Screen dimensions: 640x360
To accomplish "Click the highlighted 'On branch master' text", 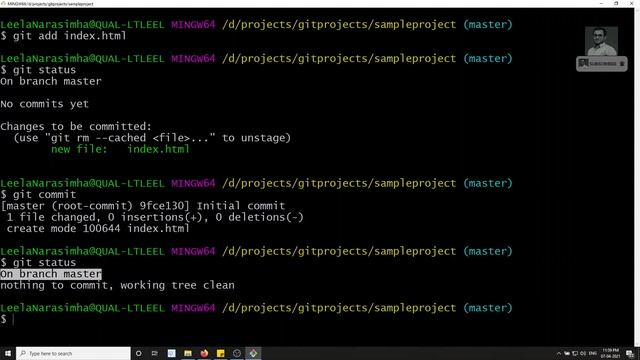I will tap(51, 274).
